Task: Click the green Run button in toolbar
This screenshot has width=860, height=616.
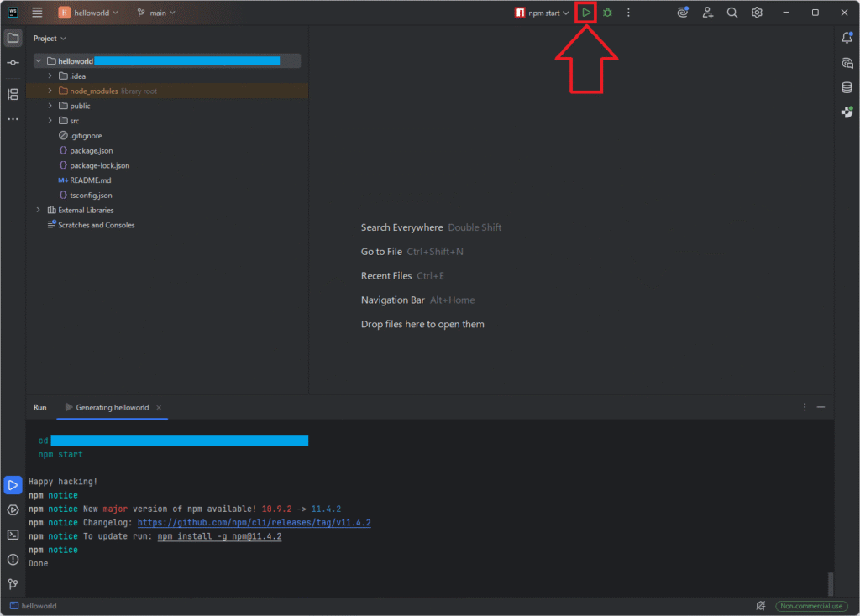Action: 586,13
